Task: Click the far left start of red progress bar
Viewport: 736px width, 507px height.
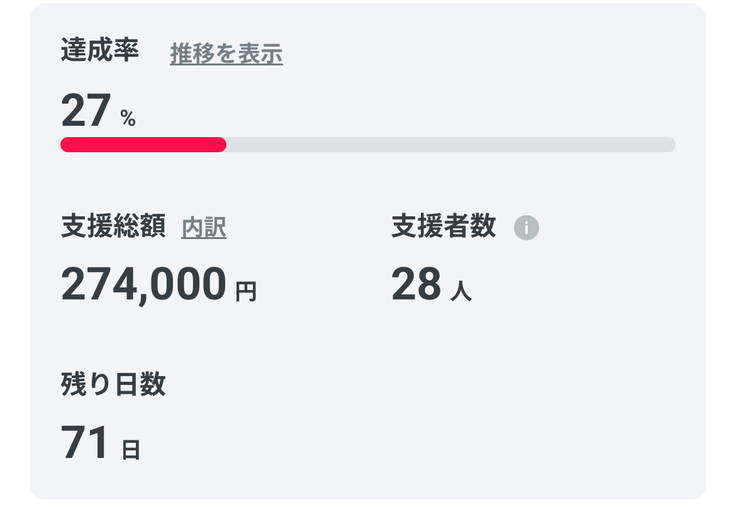Action: (x=66, y=145)
